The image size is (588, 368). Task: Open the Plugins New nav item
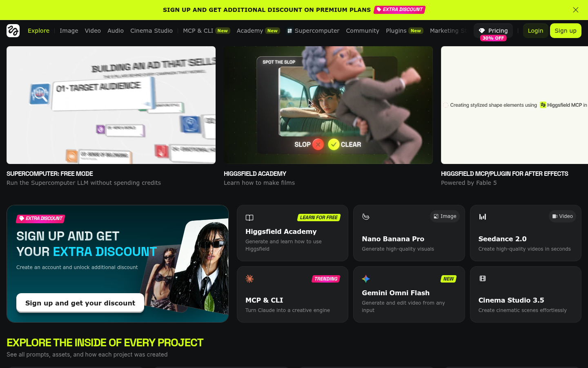405,31
